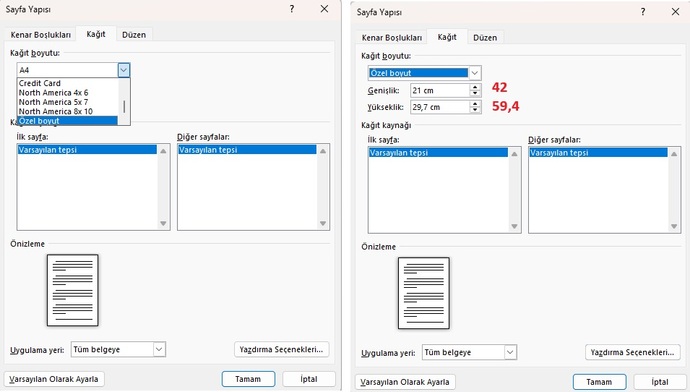Open Yazdırma Seçenekleri in right dialog
690x392 pixels.
[632, 352]
